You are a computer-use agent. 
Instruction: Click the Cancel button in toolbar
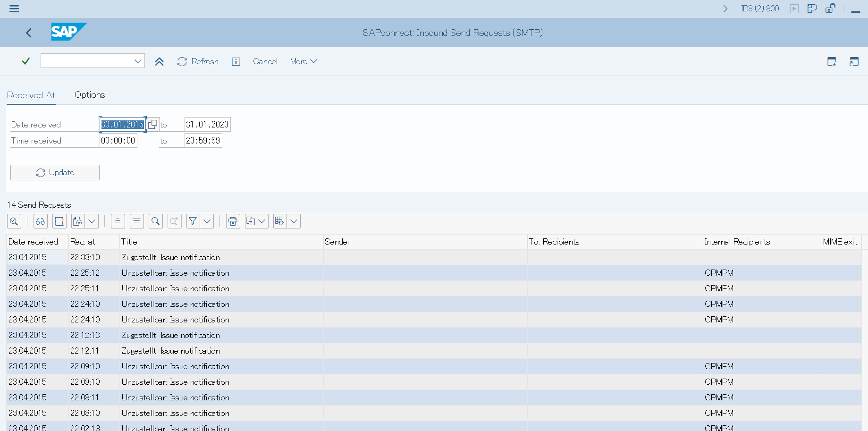(x=265, y=61)
